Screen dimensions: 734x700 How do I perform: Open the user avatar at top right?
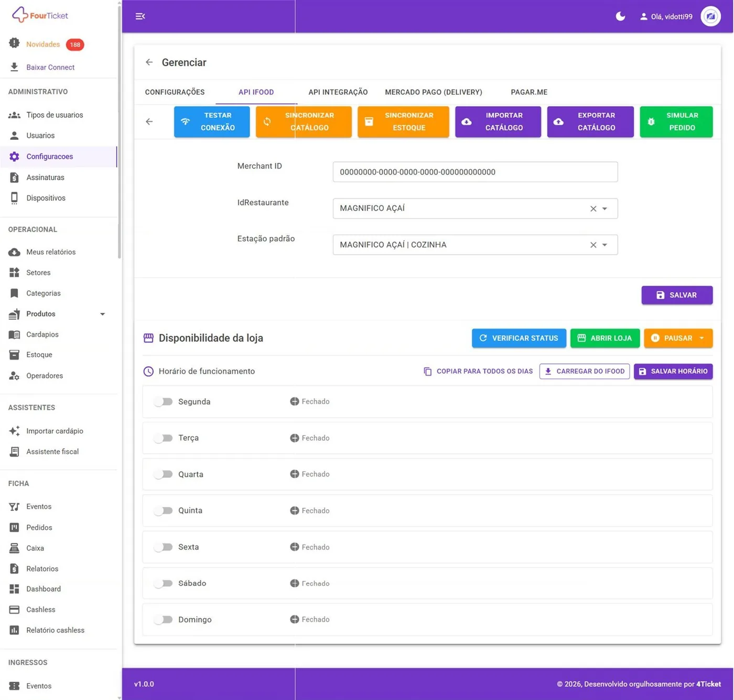[710, 16]
